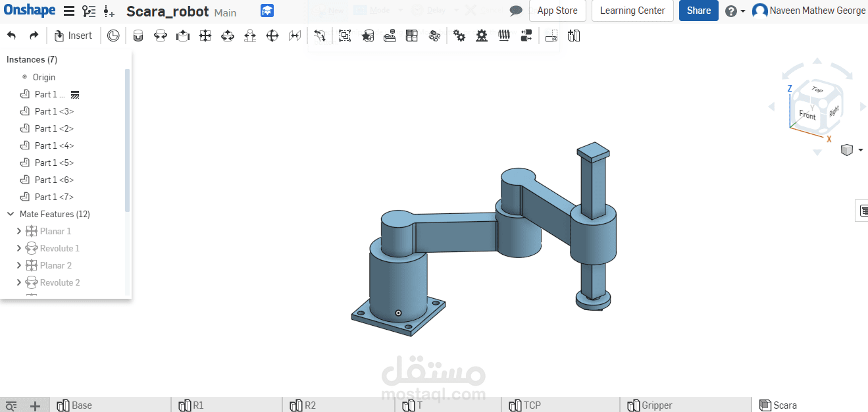Image resolution: width=868 pixels, height=412 pixels.
Task: Select the Planar 2 mate label
Action: pos(56,265)
